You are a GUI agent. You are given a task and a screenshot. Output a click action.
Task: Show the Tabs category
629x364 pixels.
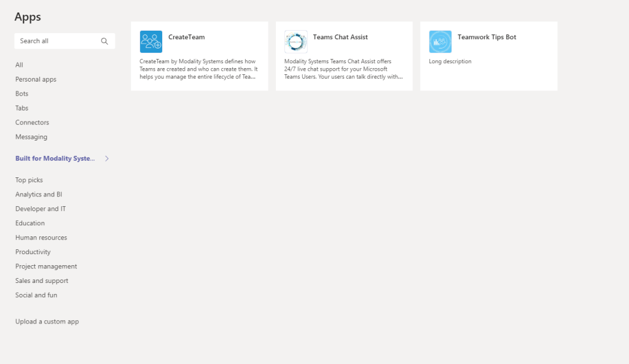[x=21, y=108]
